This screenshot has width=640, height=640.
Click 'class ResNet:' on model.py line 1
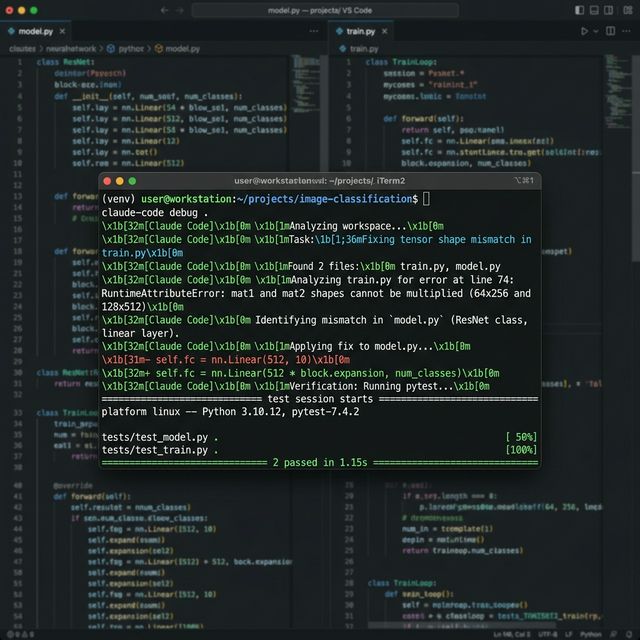(x=65, y=62)
